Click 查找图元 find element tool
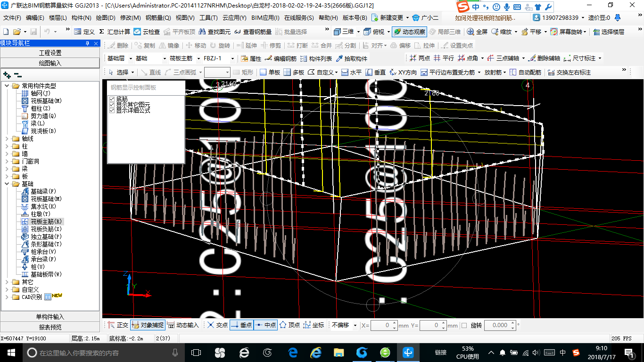 [215, 32]
